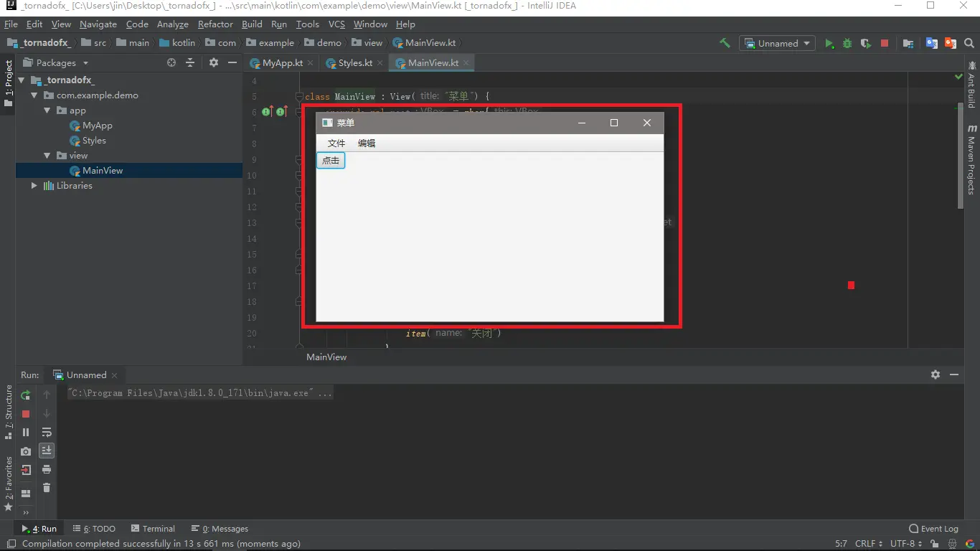Toggle tool window bars at the status bar corner
This screenshot has width=980, height=551.
pyautogui.click(x=11, y=544)
